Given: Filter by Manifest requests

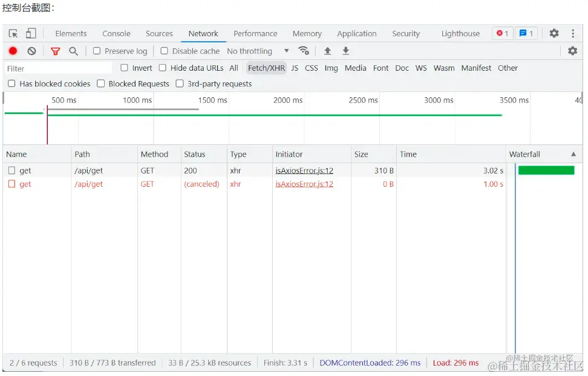Looking at the screenshot, I should tap(476, 68).
